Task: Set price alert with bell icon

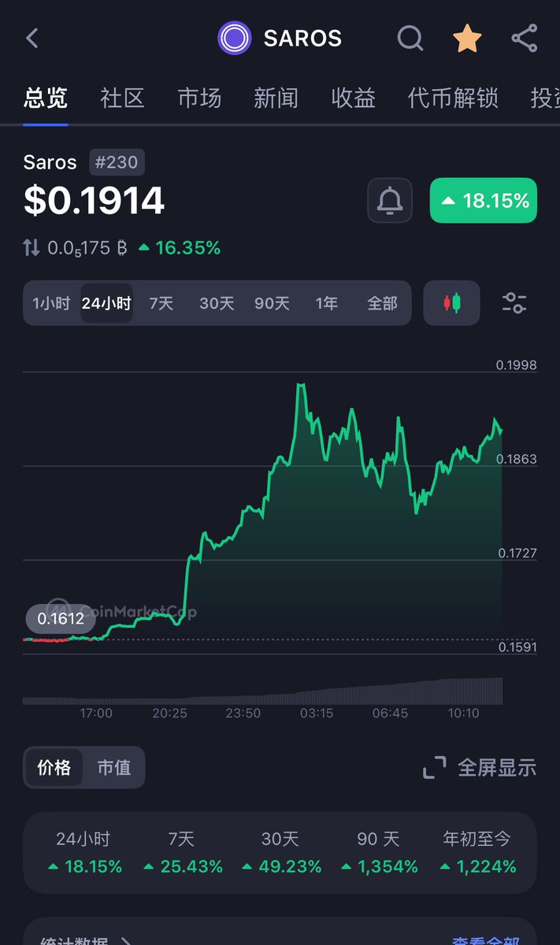Action: click(x=390, y=201)
